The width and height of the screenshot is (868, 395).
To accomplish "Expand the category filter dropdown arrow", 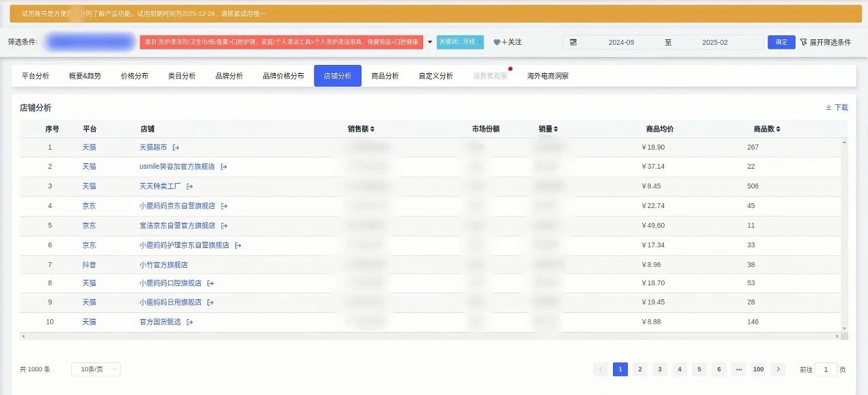I will 430,42.
